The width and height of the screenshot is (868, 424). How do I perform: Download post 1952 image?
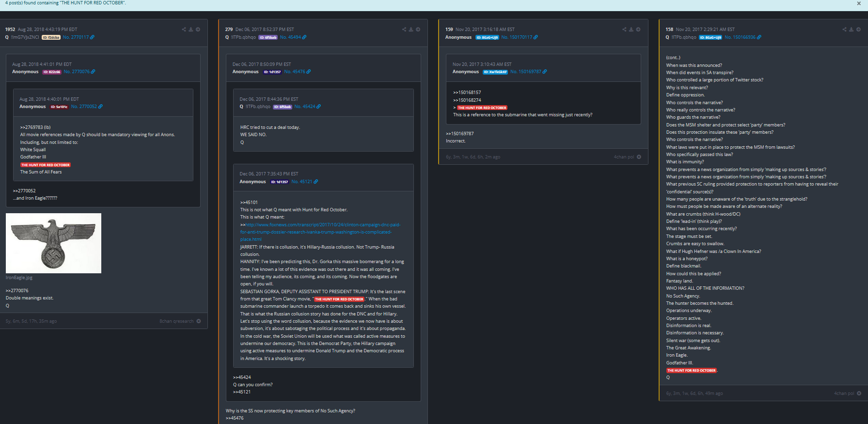point(191,30)
